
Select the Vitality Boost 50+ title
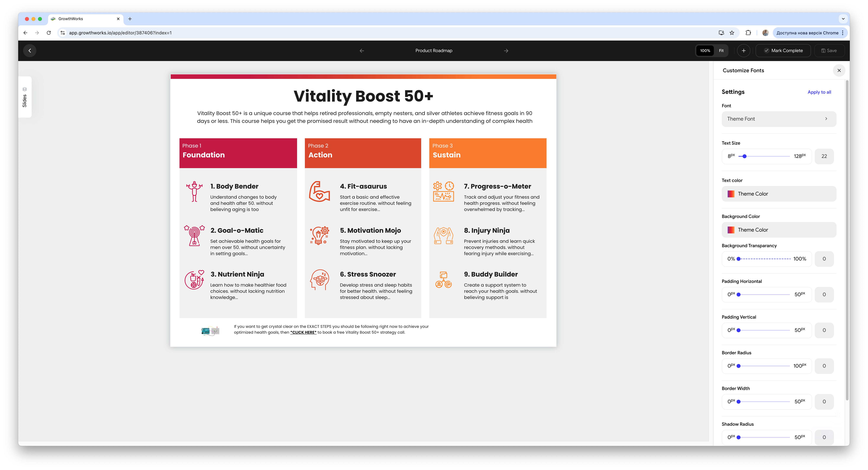click(363, 96)
